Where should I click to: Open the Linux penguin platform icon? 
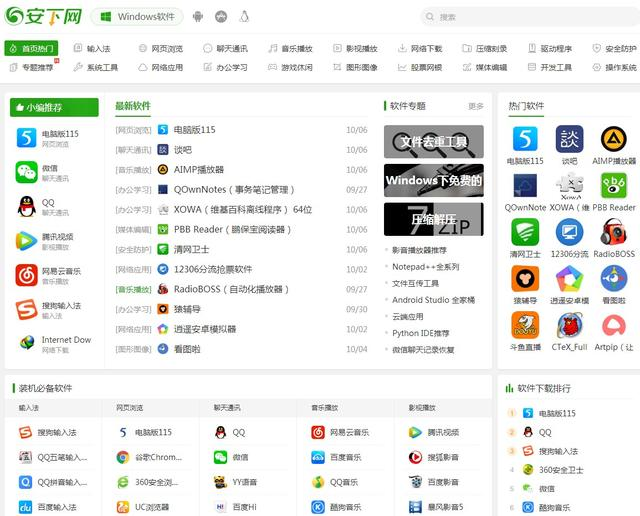coord(244,17)
